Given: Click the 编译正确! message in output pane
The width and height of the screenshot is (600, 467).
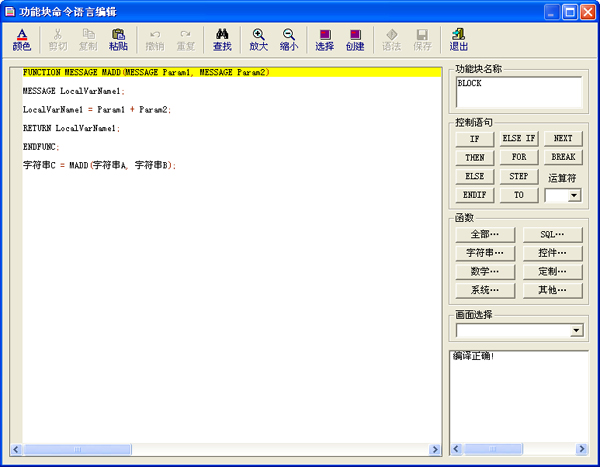Looking at the screenshot, I should coord(473,356).
